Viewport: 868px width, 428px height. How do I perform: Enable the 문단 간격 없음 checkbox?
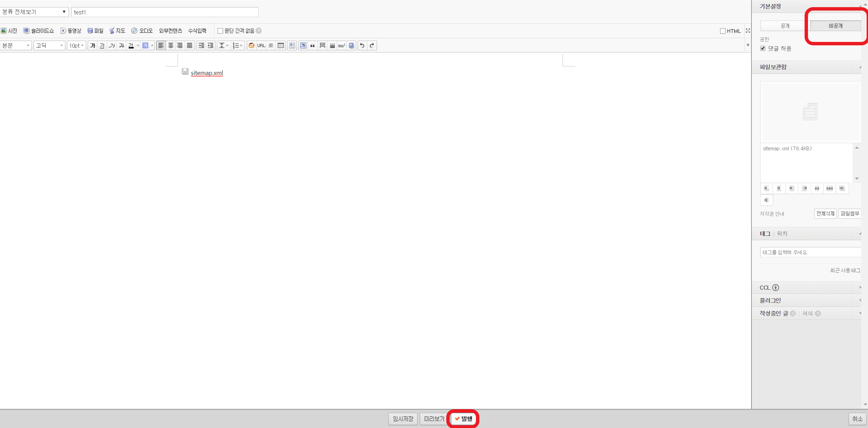[x=220, y=31]
